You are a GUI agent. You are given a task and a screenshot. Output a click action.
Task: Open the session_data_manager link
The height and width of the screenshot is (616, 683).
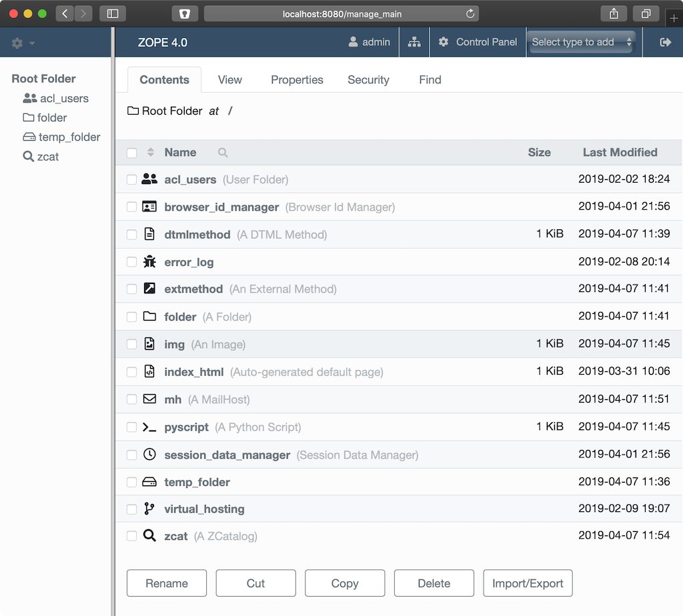click(227, 455)
